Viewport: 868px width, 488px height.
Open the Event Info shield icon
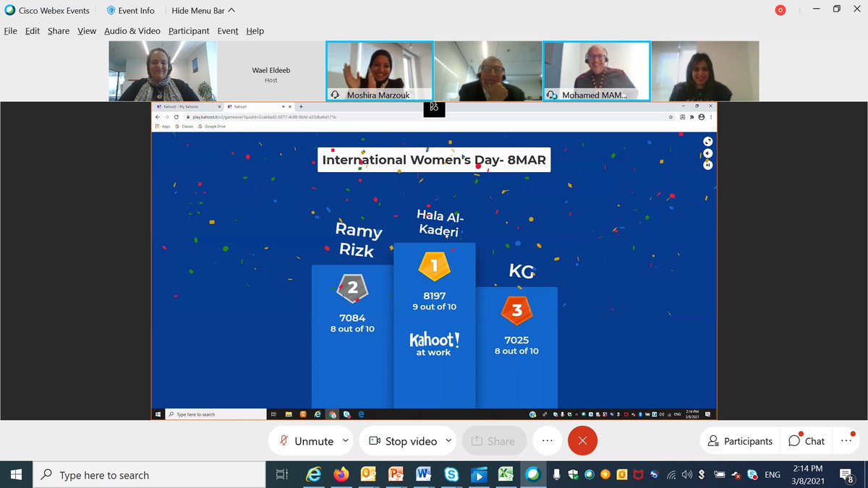pos(111,11)
